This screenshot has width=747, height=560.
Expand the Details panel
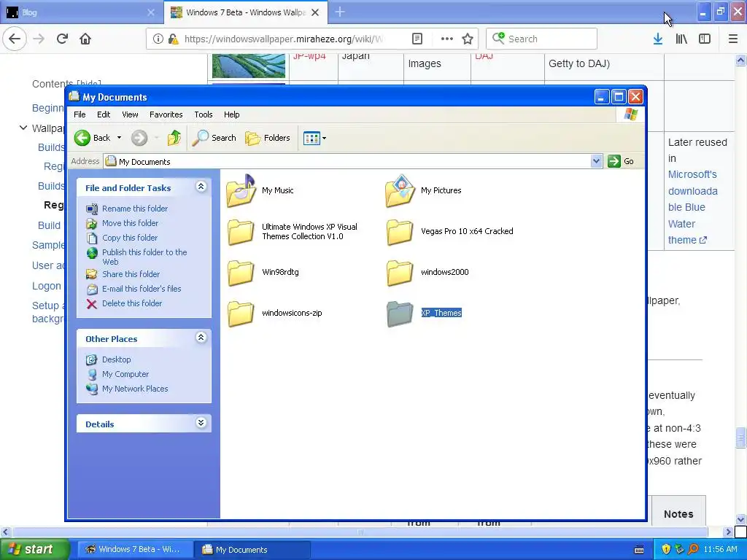[x=201, y=423]
